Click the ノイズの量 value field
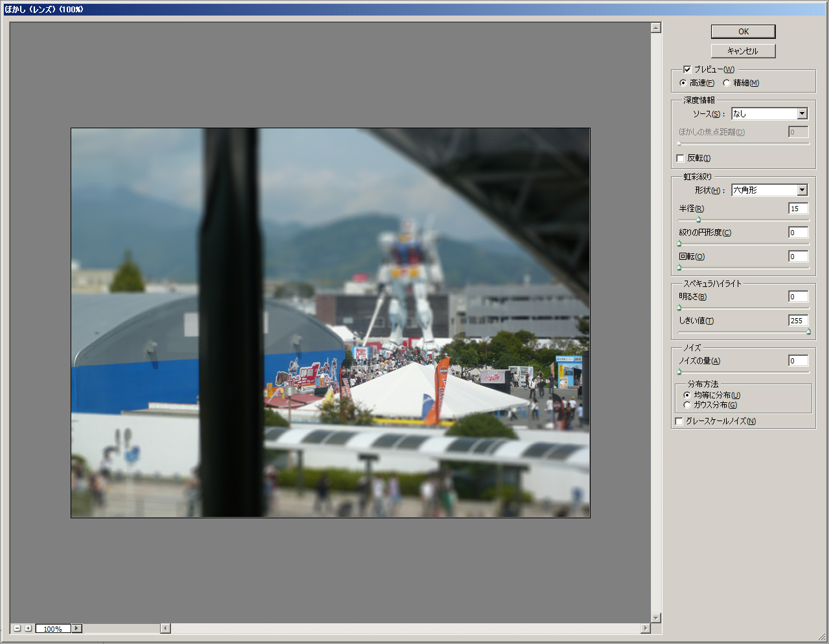The height and width of the screenshot is (644, 829). (x=798, y=361)
